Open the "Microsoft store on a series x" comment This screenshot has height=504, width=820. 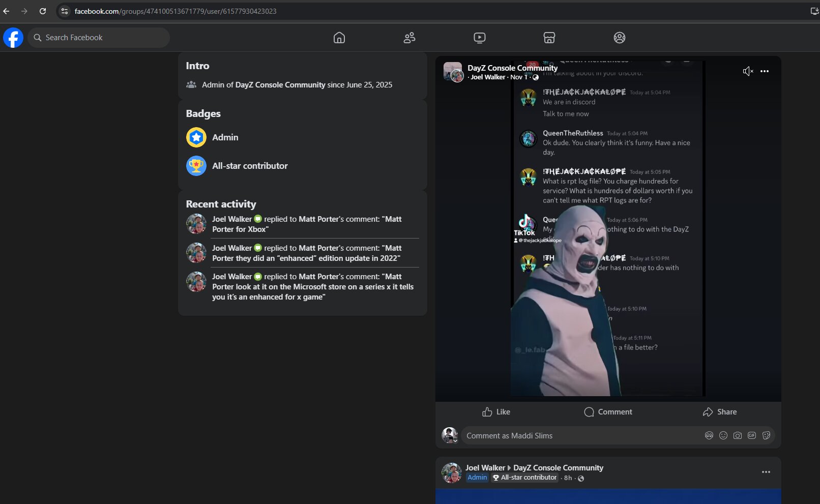[x=313, y=287]
